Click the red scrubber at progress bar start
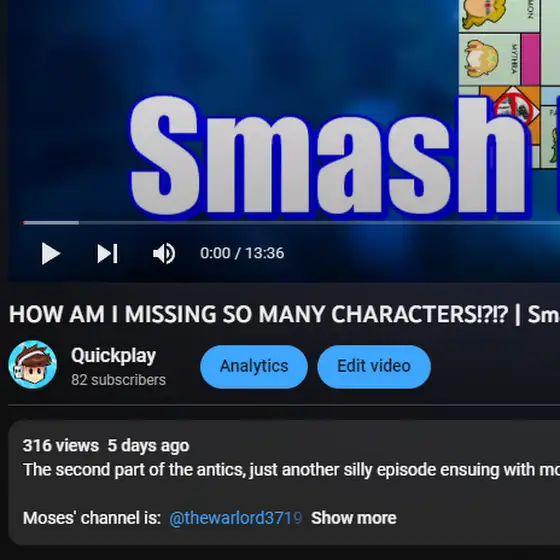The height and width of the screenshot is (560, 560). click(24, 223)
